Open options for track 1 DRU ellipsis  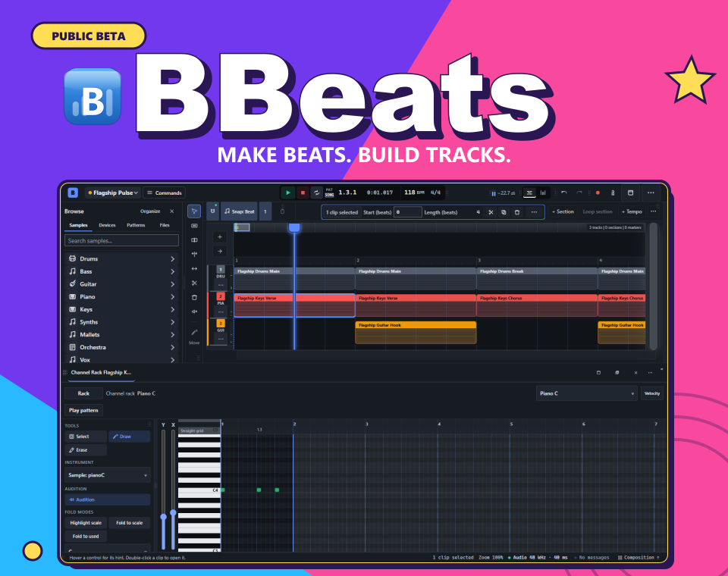click(x=221, y=285)
